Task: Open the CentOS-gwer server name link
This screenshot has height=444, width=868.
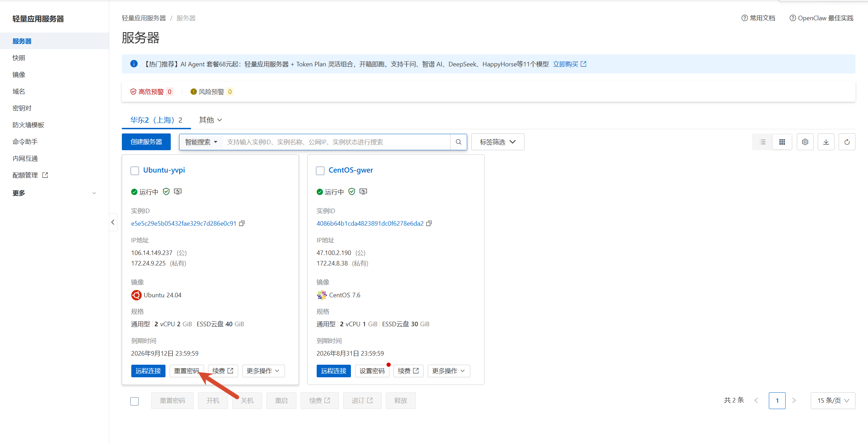Action: [351, 170]
